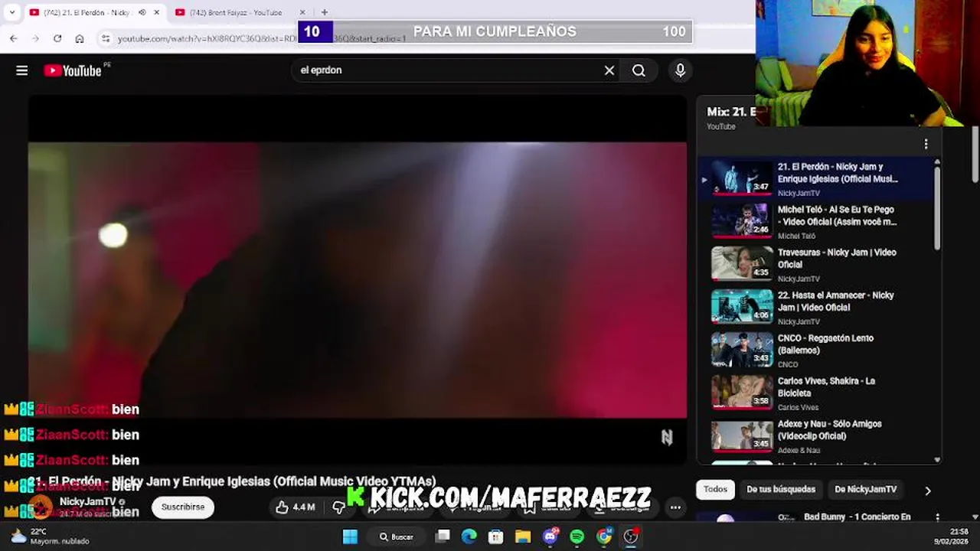Activate voice search microphone icon
Image resolution: width=980 pixels, height=551 pixels.
click(x=680, y=70)
